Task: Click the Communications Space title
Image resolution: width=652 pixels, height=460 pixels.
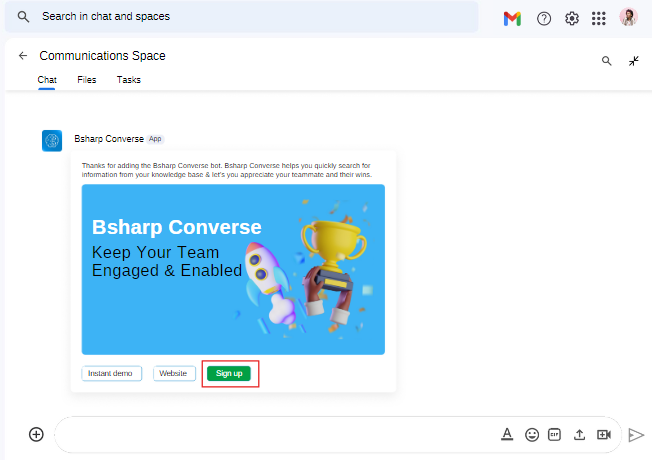Action: (102, 56)
